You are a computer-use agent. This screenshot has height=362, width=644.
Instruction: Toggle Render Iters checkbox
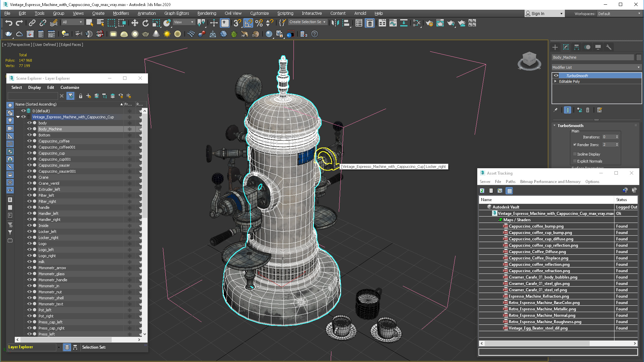click(x=575, y=145)
